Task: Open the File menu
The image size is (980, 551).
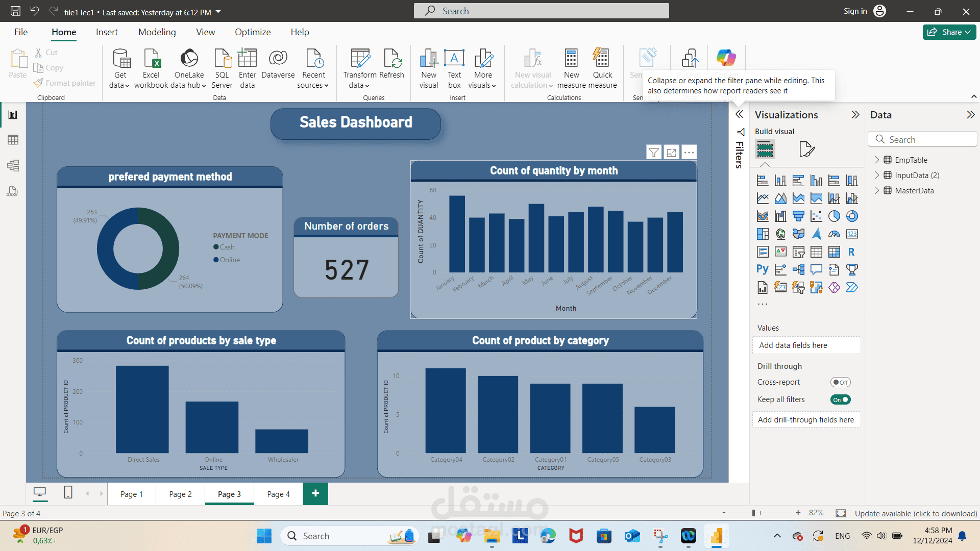Action: tap(21, 32)
